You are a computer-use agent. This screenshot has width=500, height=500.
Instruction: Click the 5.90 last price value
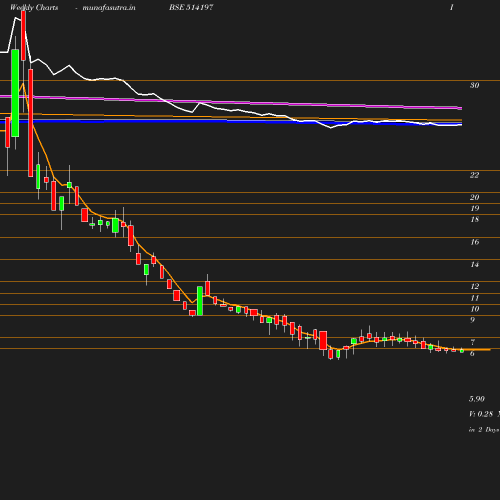point(477,399)
